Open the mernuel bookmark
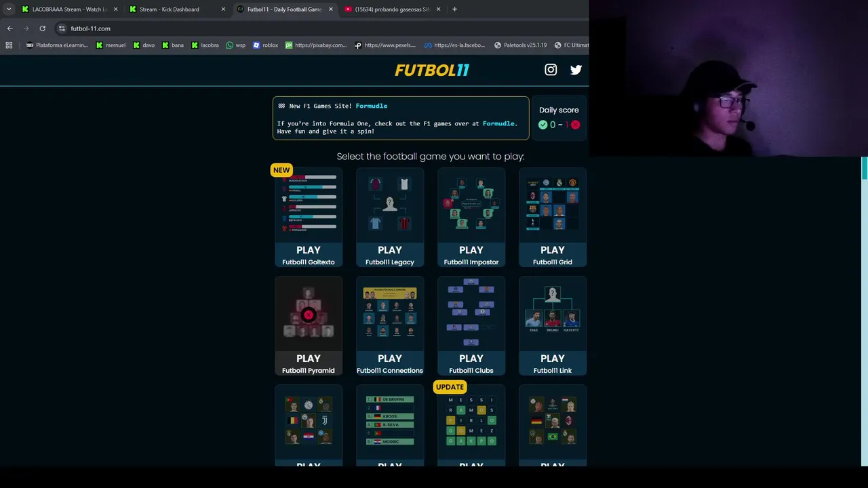868x488 pixels. [x=111, y=45]
